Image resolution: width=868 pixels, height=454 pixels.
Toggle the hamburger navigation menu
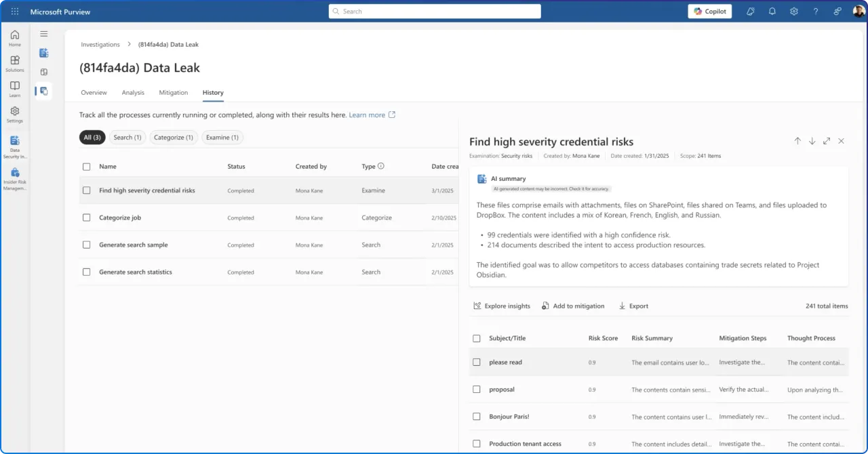pyautogui.click(x=44, y=34)
